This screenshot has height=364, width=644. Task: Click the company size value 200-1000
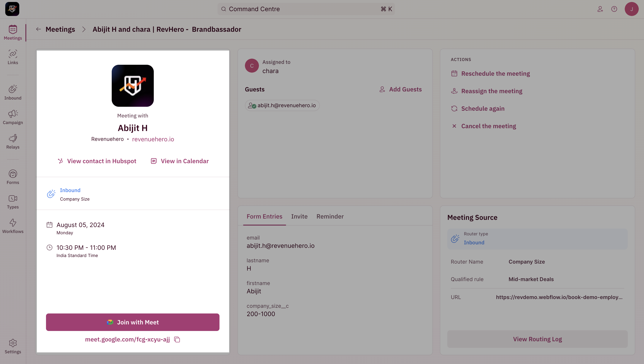261,314
